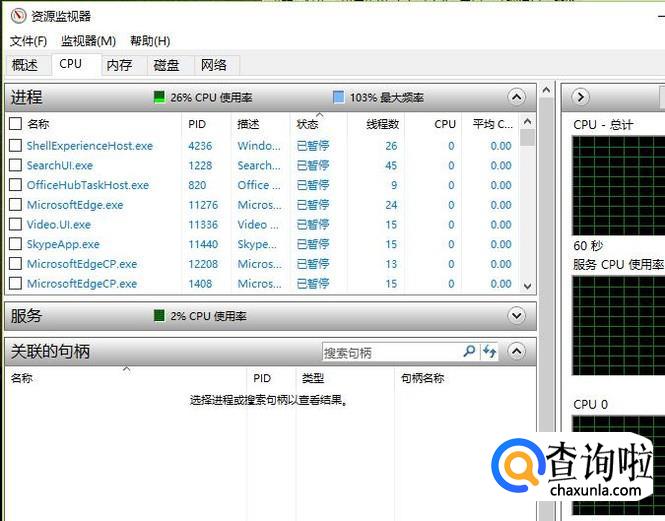Image resolution: width=665 pixels, height=521 pixels.
Task: Click the green CPU usage indicator in 进程 header
Action: [159, 97]
